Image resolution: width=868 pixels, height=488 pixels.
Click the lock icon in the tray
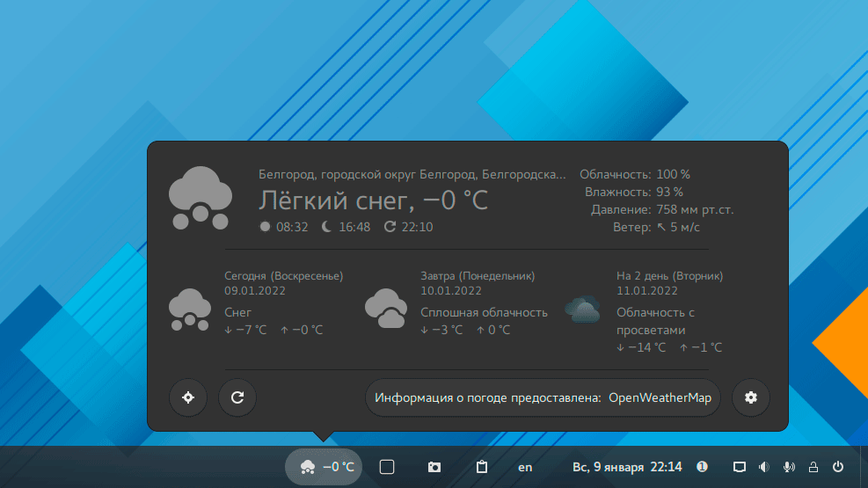pyautogui.click(x=813, y=467)
